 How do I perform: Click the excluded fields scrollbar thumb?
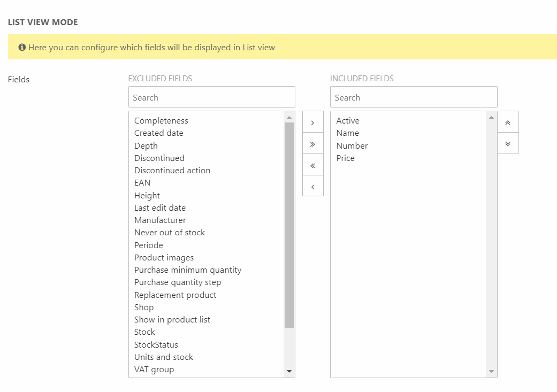(289, 225)
